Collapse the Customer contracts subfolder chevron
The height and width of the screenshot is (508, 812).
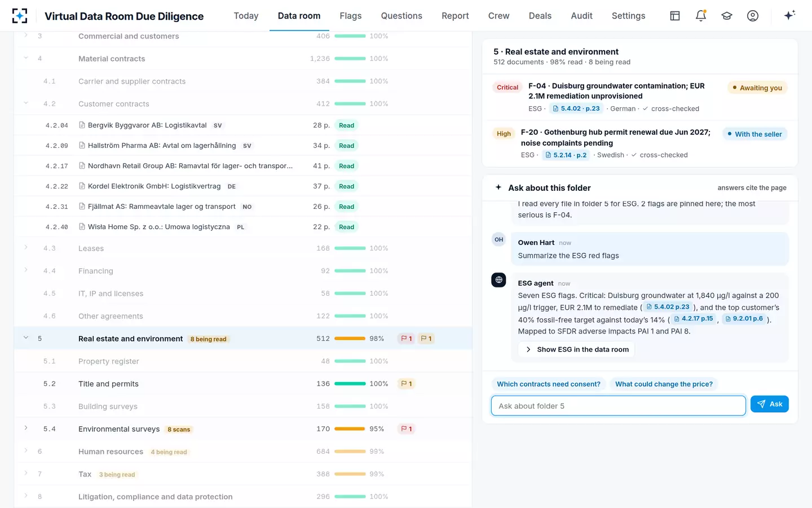[26, 103]
